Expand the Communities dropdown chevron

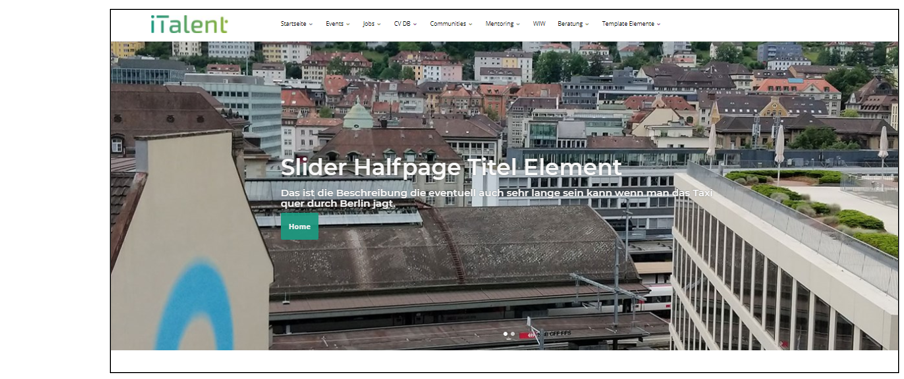tap(470, 24)
